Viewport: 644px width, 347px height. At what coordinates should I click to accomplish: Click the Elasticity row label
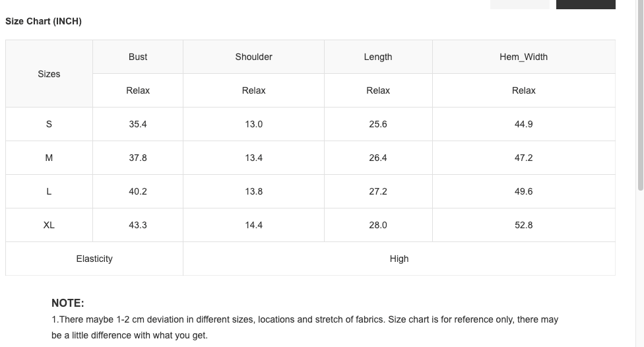[94, 259]
